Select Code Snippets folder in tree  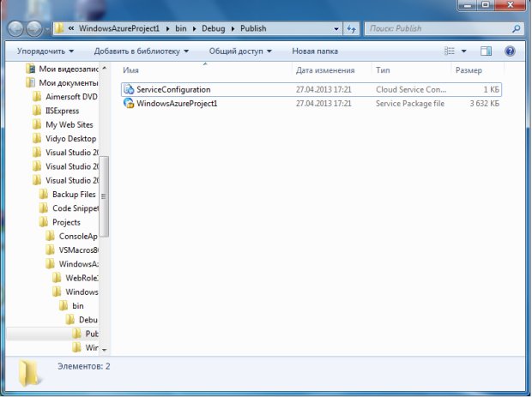coord(76,208)
